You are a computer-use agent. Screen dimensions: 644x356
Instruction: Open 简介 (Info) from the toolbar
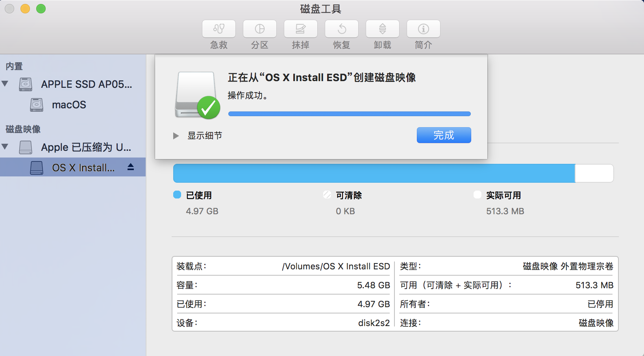click(x=423, y=33)
